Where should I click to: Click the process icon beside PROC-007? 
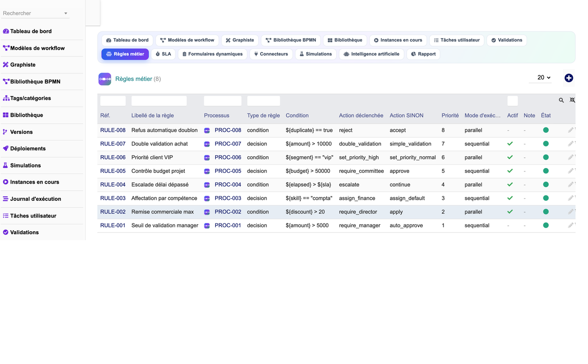(207, 144)
